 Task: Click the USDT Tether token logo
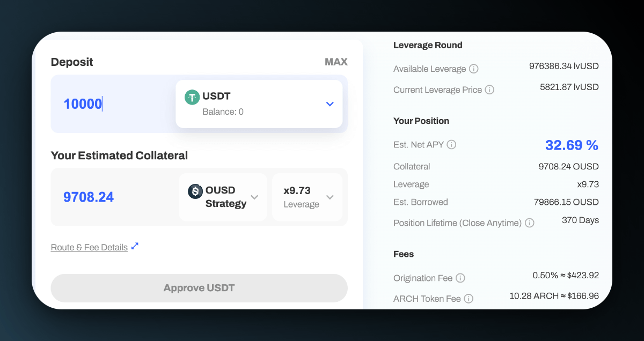[x=192, y=97]
